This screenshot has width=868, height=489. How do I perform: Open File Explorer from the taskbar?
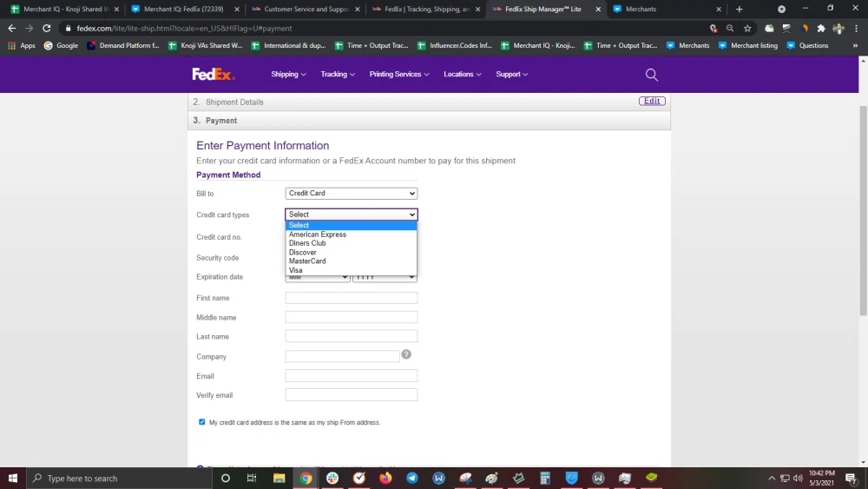coord(279,478)
